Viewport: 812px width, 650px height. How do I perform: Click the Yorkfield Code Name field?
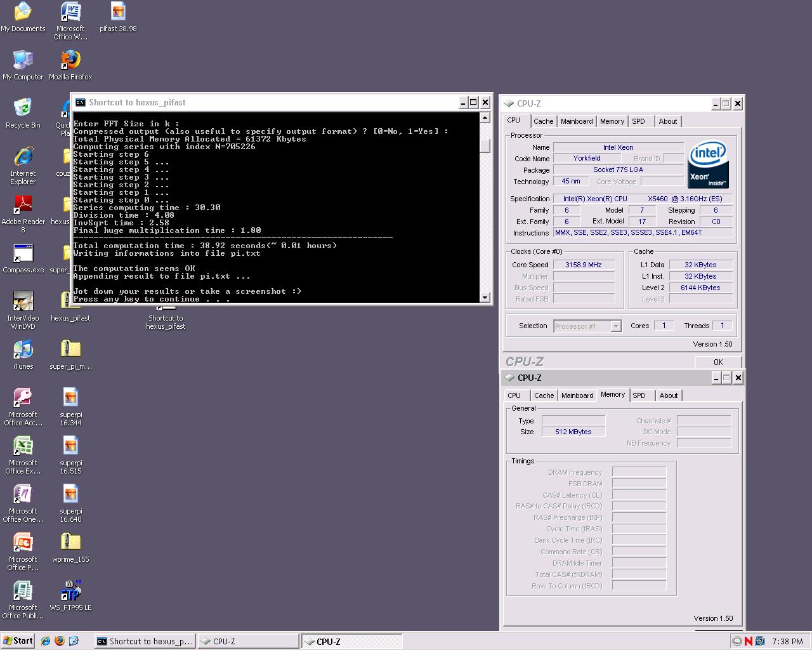point(587,158)
